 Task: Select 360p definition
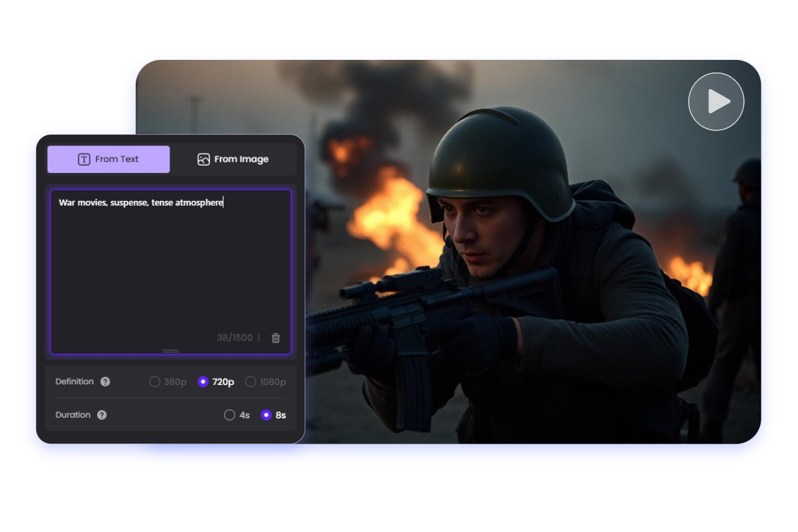pos(168,382)
